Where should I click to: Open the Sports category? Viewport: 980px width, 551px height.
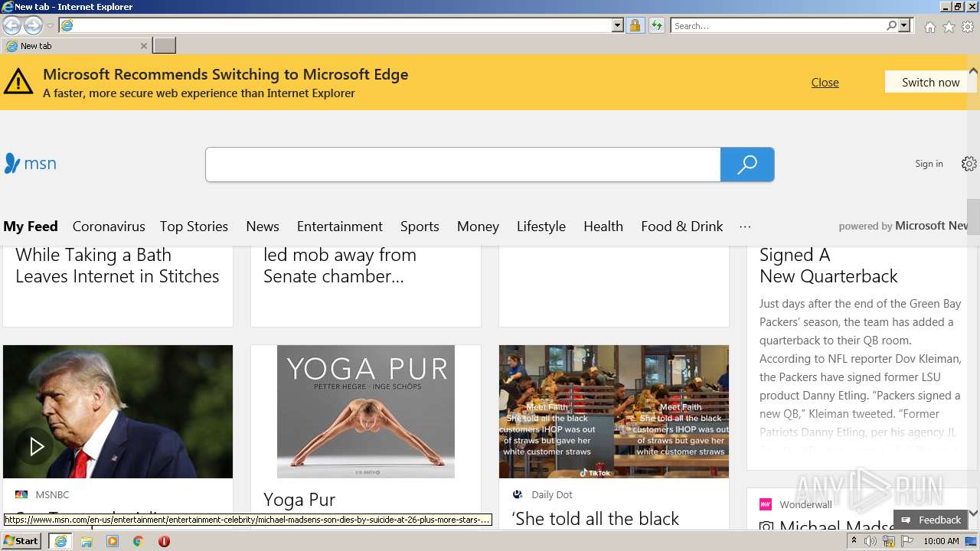click(x=420, y=226)
